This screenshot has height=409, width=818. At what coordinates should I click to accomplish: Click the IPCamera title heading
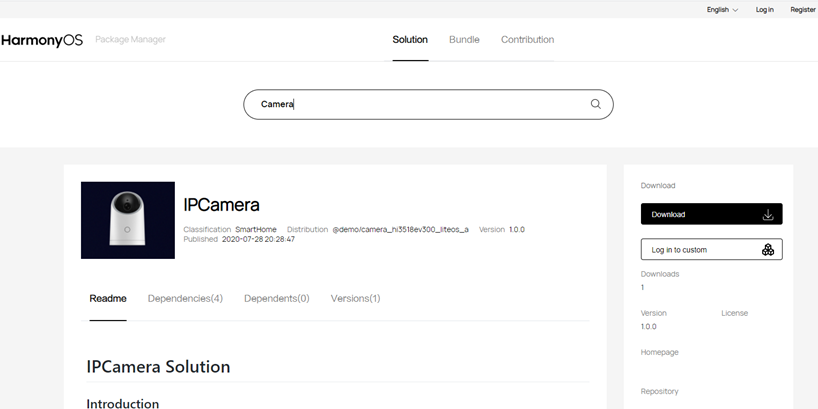(x=221, y=205)
